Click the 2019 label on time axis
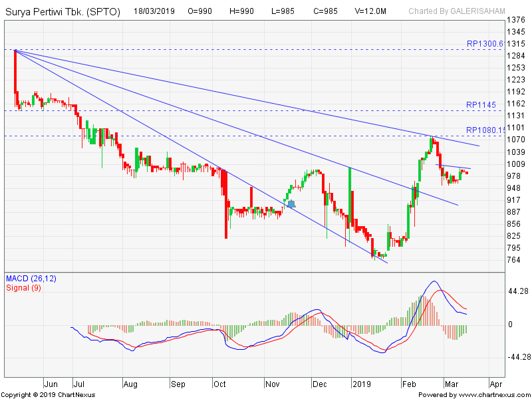532x399 pixels. pyautogui.click(x=361, y=384)
